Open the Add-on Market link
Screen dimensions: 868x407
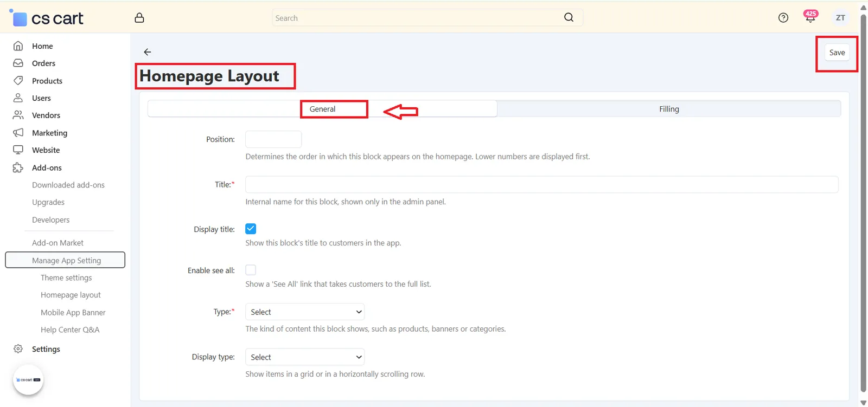point(58,243)
